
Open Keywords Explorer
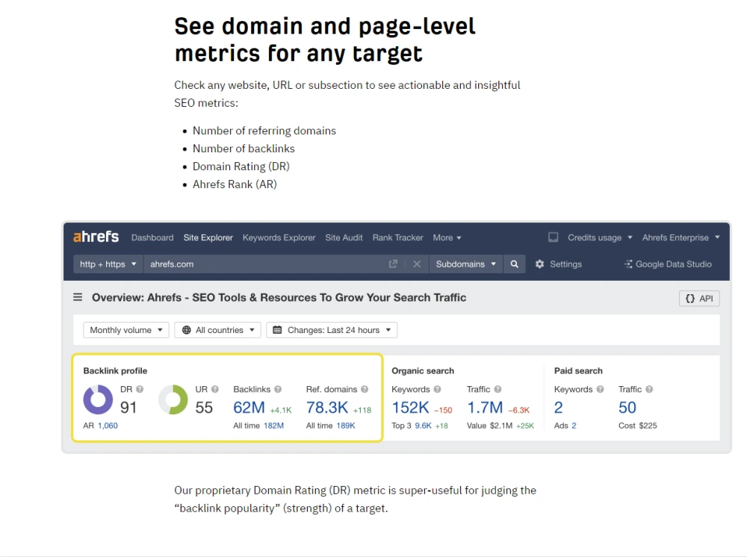pos(279,237)
